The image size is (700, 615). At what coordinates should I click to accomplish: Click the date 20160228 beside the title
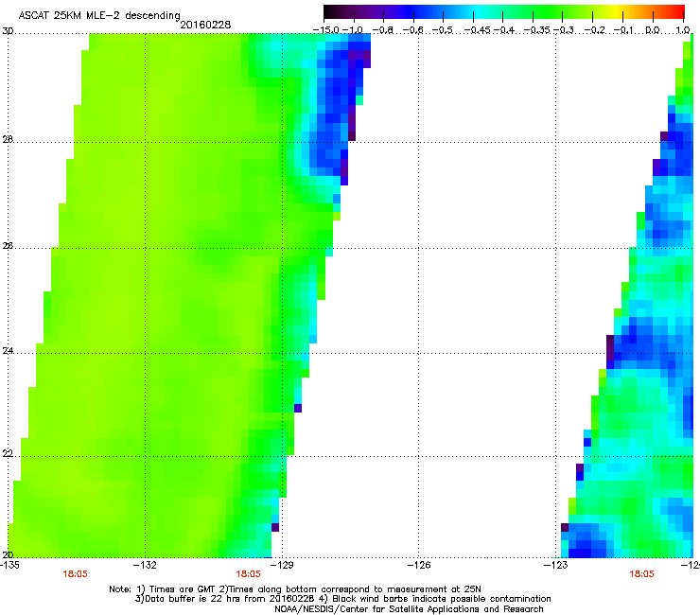(x=205, y=25)
